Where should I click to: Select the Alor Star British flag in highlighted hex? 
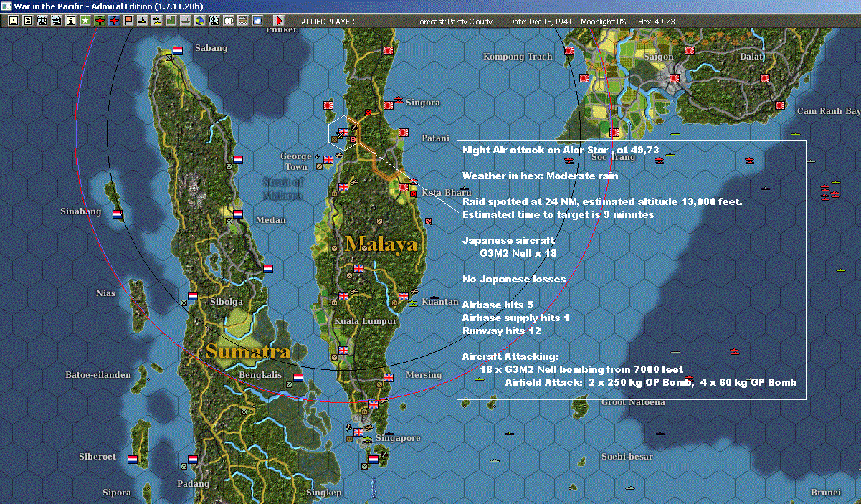pos(343,132)
